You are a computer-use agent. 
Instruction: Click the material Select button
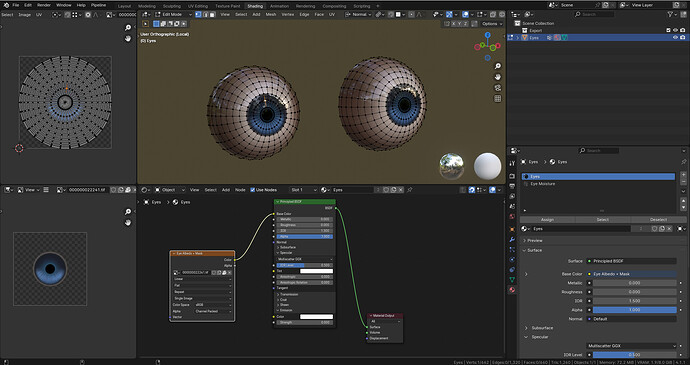pyautogui.click(x=602, y=219)
